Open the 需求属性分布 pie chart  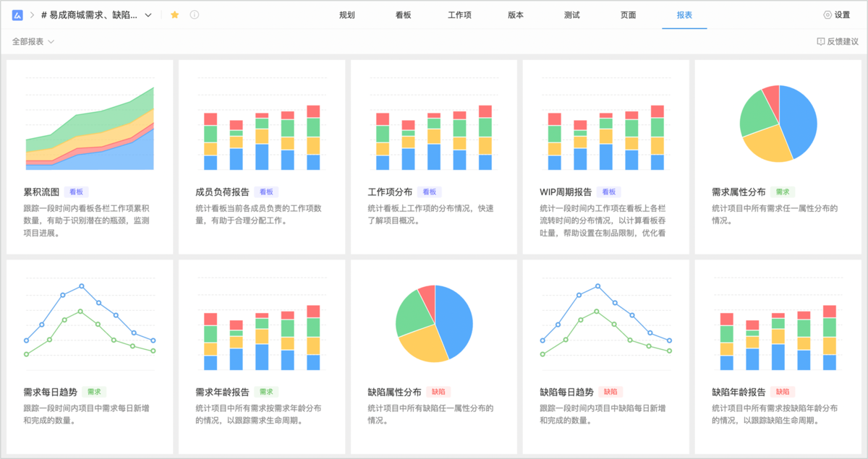778,124
